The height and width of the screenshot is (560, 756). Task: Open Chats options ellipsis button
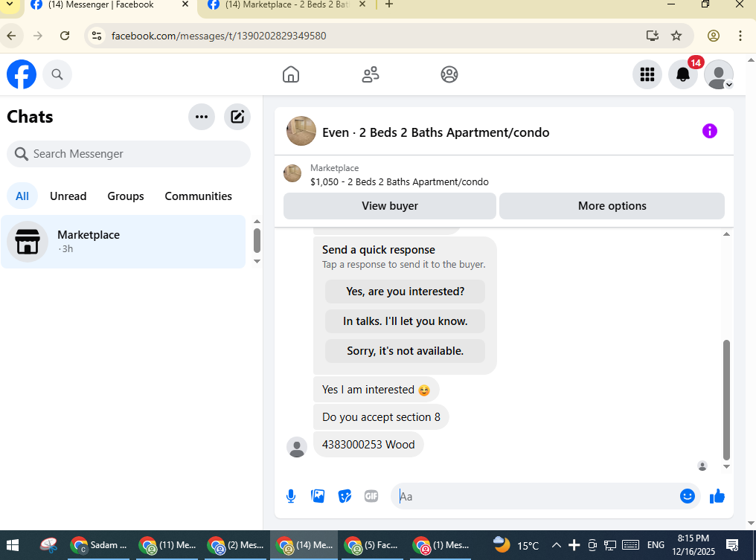202,117
